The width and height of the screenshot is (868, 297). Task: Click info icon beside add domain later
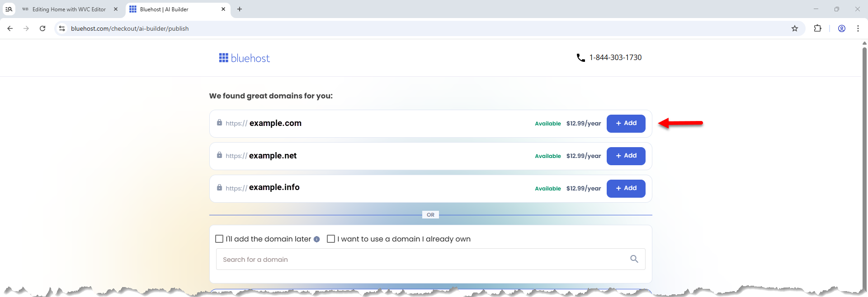tap(316, 239)
